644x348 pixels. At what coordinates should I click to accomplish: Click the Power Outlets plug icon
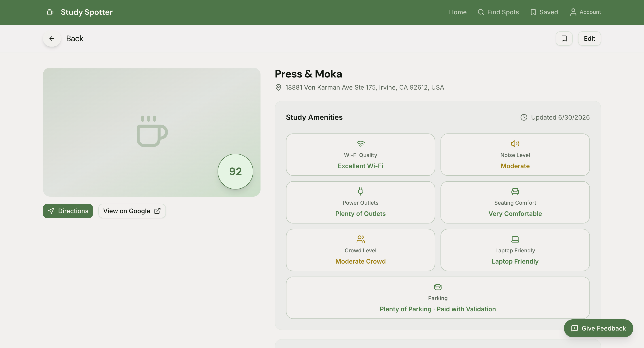pyautogui.click(x=360, y=191)
